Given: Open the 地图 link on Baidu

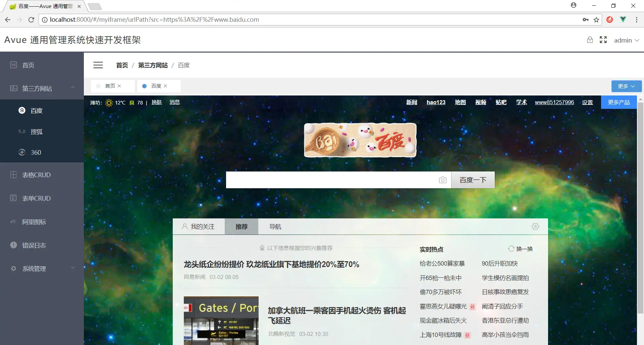Looking at the screenshot, I should click(x=460, y=102).
